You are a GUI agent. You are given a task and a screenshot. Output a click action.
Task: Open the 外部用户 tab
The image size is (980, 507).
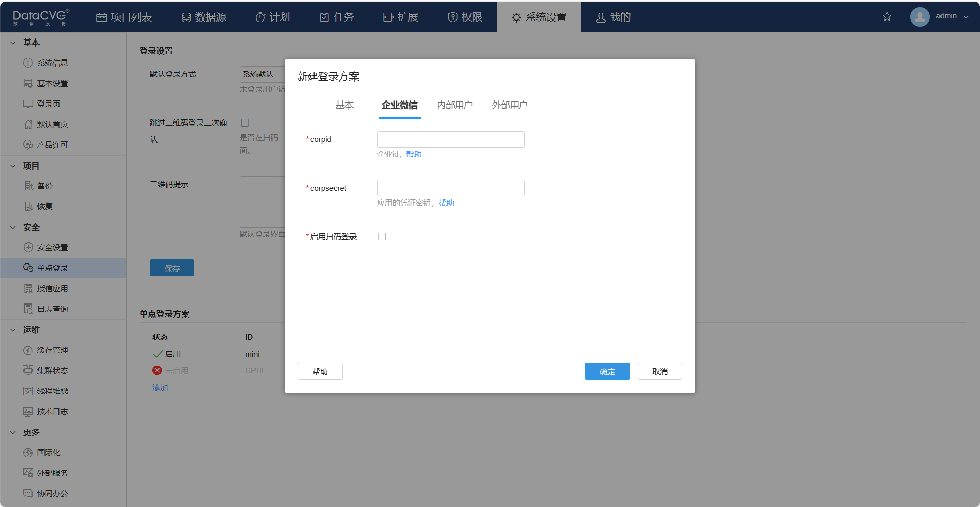tap(509, 105)
